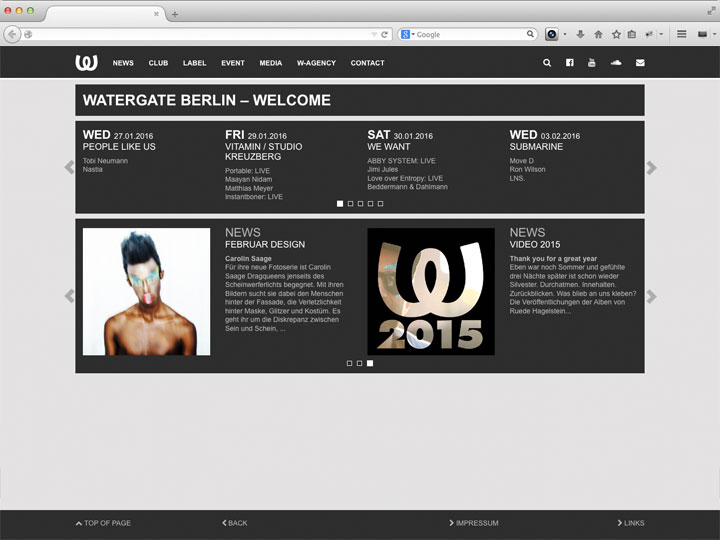Click the browser downloads arrow icon
720x540 pixels.
point(580,34)
